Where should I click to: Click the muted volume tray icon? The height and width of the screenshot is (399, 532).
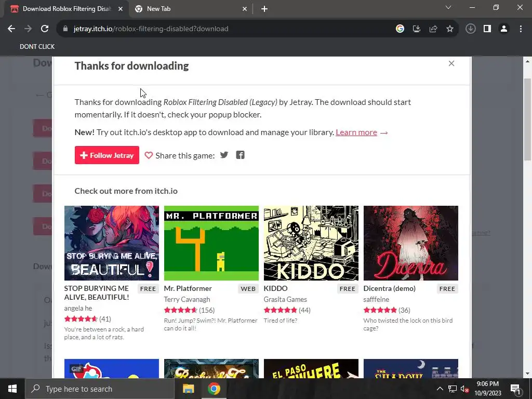tap(465, 389)
